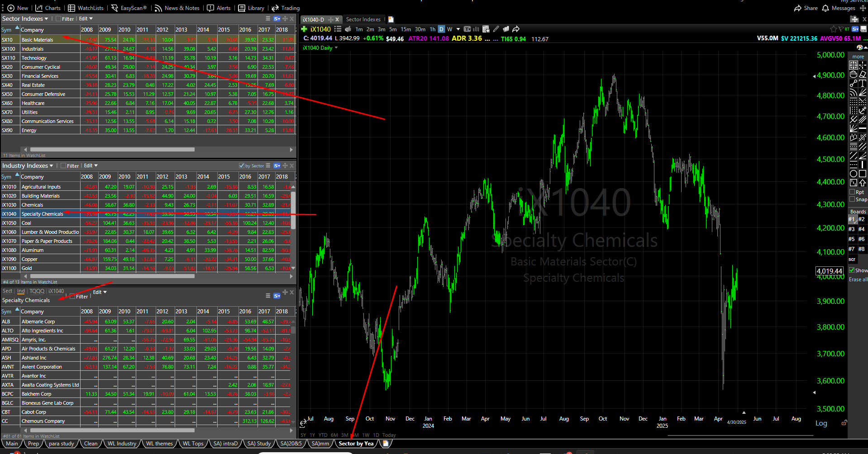The image size is (868, 454).
Task: Click the add-indicator calendar plus icon
Action: pos(486,29)
